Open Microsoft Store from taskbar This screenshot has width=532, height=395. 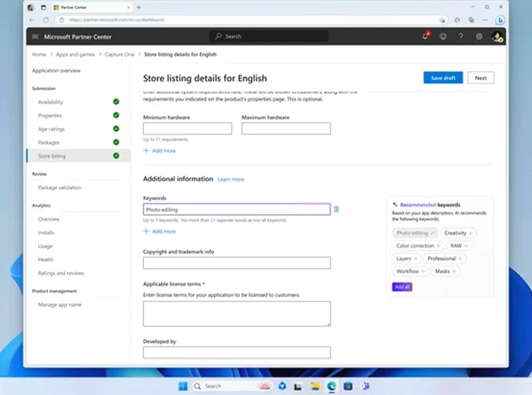[348, 386]
